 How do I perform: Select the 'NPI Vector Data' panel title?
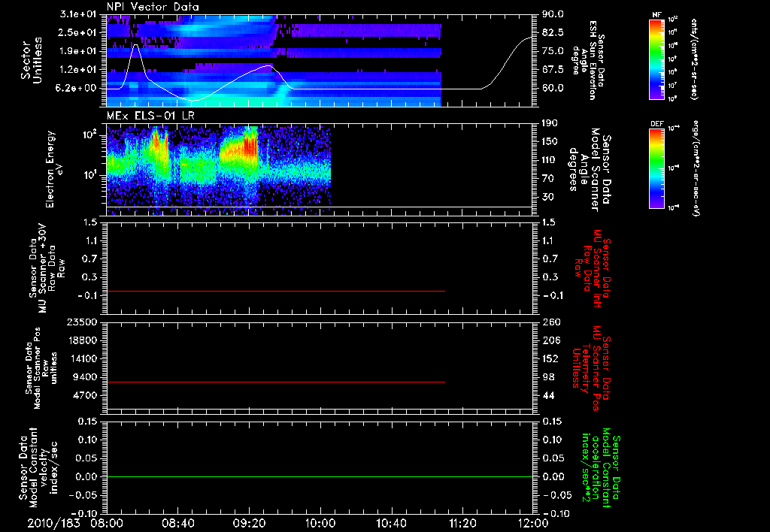click(153, 7)
